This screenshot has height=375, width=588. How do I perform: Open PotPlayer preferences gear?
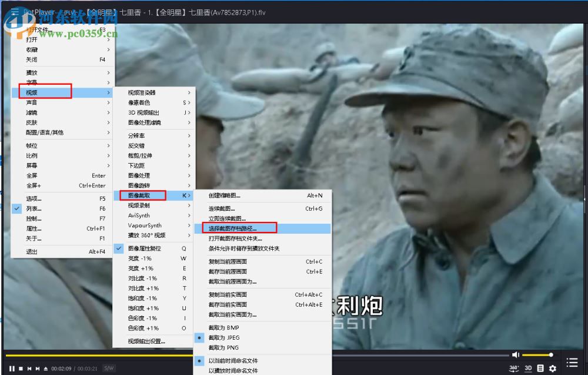[553, 367]
